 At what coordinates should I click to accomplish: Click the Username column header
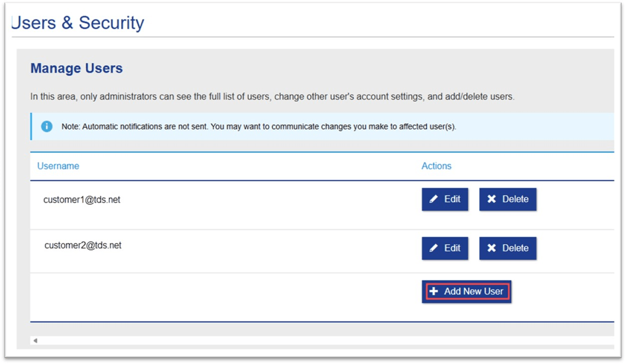(x=57, y=166)
